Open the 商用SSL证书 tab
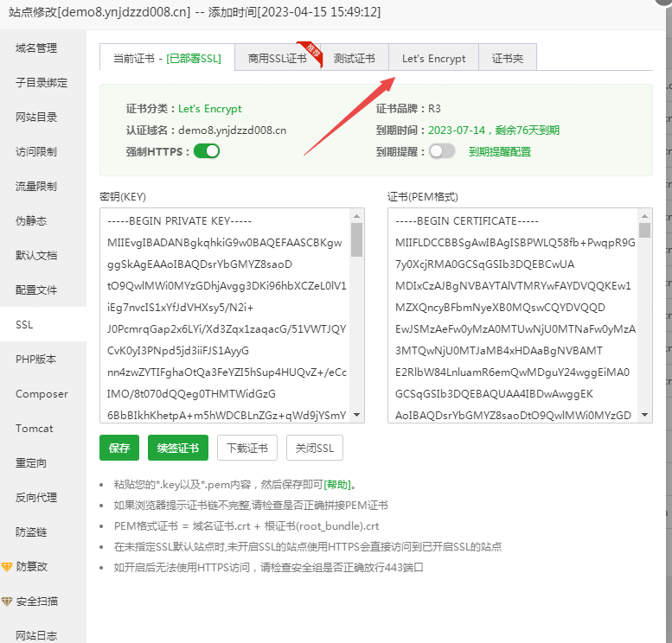 click(x=277, y=59)
